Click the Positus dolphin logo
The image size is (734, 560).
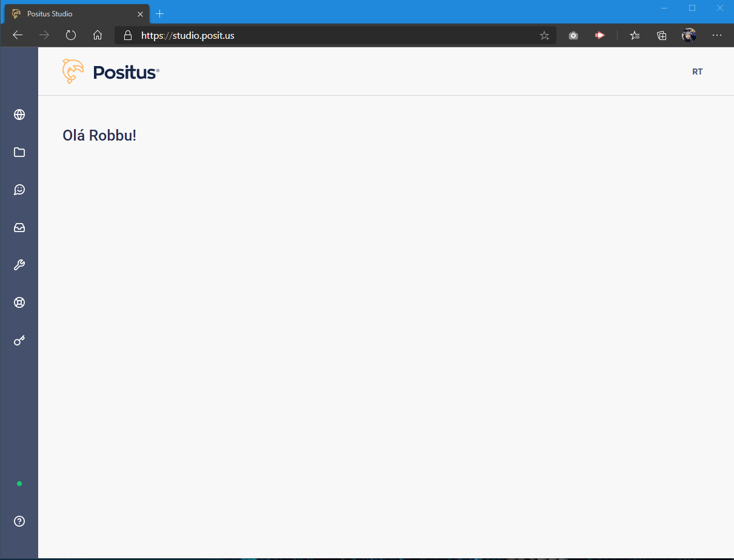(x=110, y=72)
